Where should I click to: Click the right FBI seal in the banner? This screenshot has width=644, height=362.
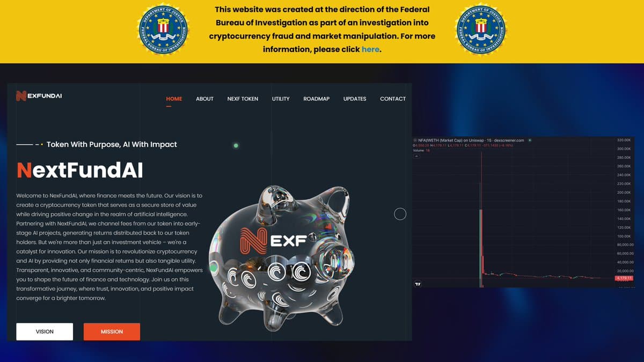pos(481,28)
